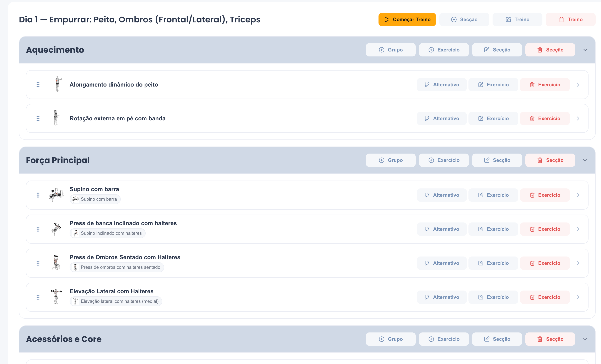Add Grupo to Aquecimento section
The image size is (601, 364).
tap(391, 50)
